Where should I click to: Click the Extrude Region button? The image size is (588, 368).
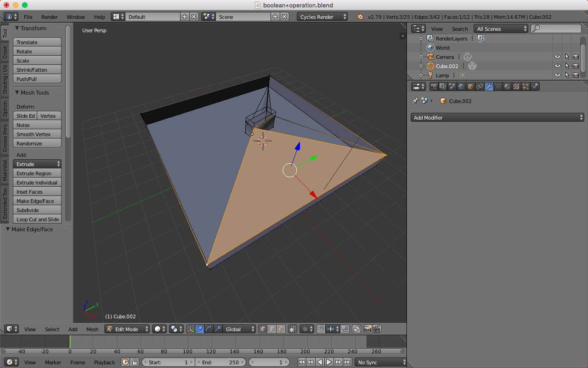37,173
